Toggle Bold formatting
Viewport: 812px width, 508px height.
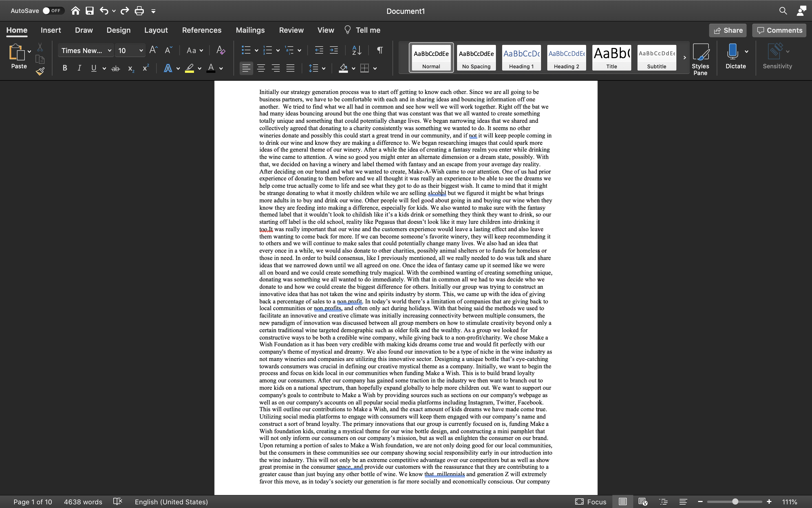(x=65, y=68)
